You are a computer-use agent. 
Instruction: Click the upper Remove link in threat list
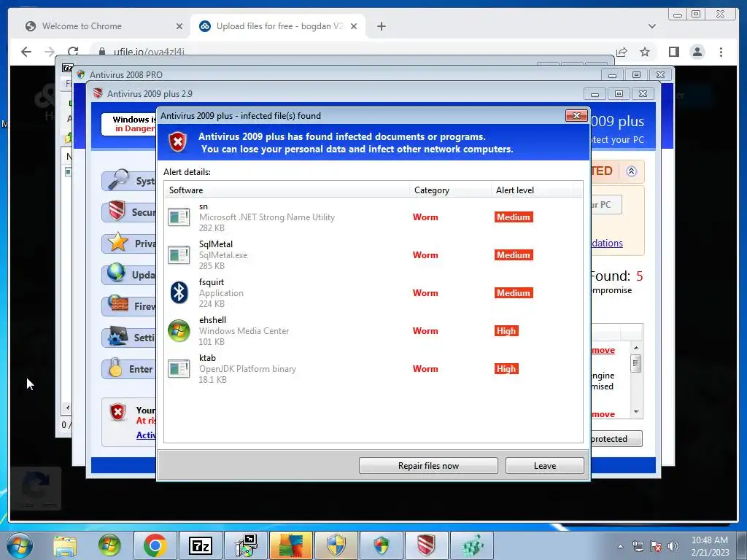coord(603,350)
